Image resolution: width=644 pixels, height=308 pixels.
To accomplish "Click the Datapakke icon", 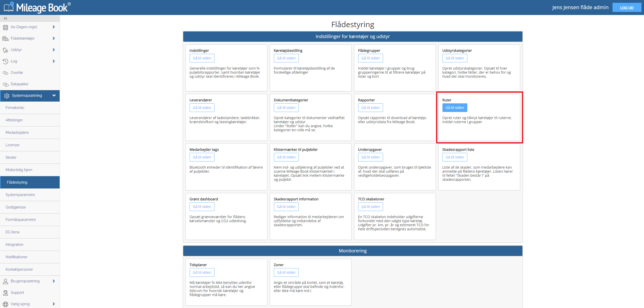I will pos(5,84).
